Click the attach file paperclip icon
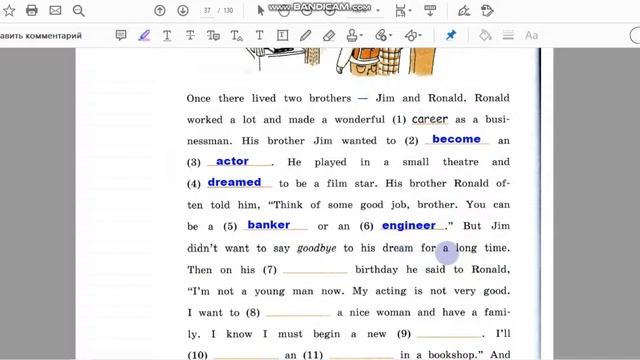This screenshot has width=640, height=360. 381,36
